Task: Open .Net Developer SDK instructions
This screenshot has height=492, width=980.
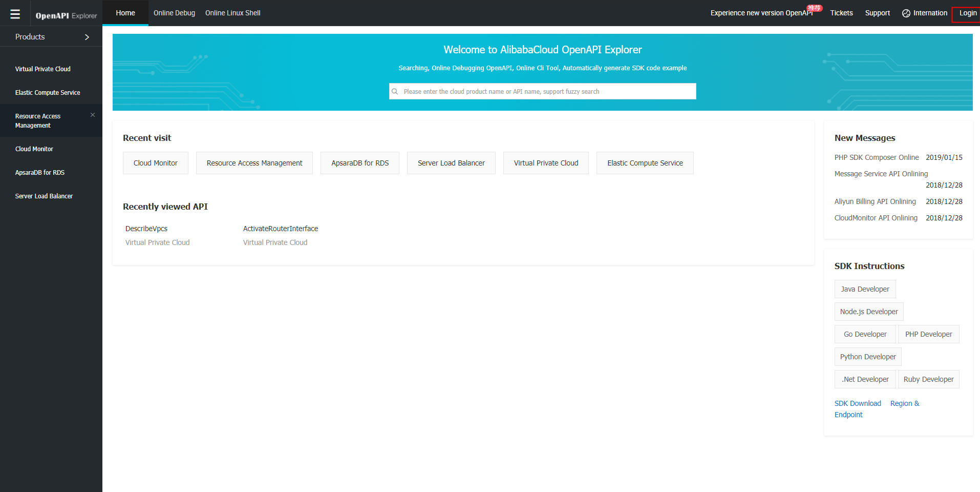Action: 865,379
